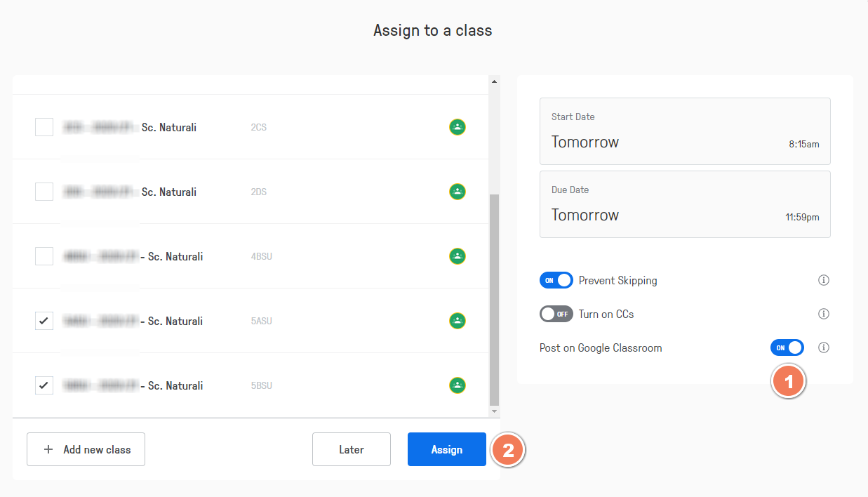Disable the Prevent Skipping toggle
The image size is (868, 497).
pos(556,280)
